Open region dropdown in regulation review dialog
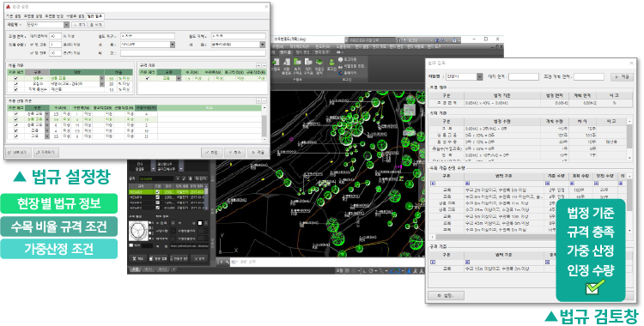Screen dimensions: 644x326 click(479, 76)
